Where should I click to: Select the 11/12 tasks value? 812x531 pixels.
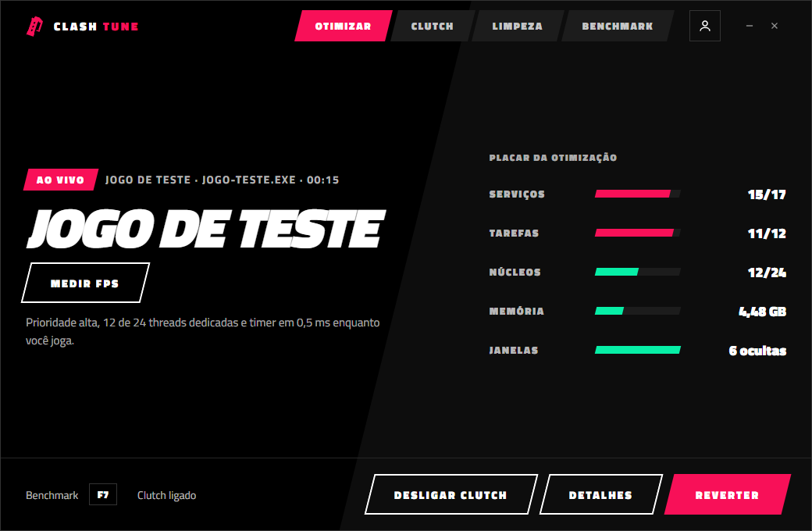[767, 233]
